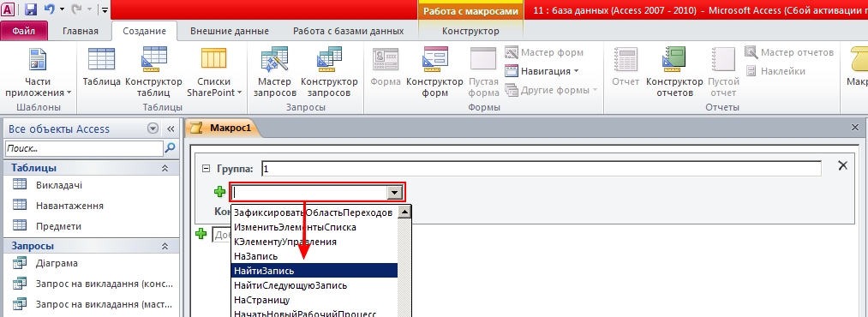
Task: Collapse the navigation pane with chevrons
Action: pyautogui.click(x=171, y=129)
